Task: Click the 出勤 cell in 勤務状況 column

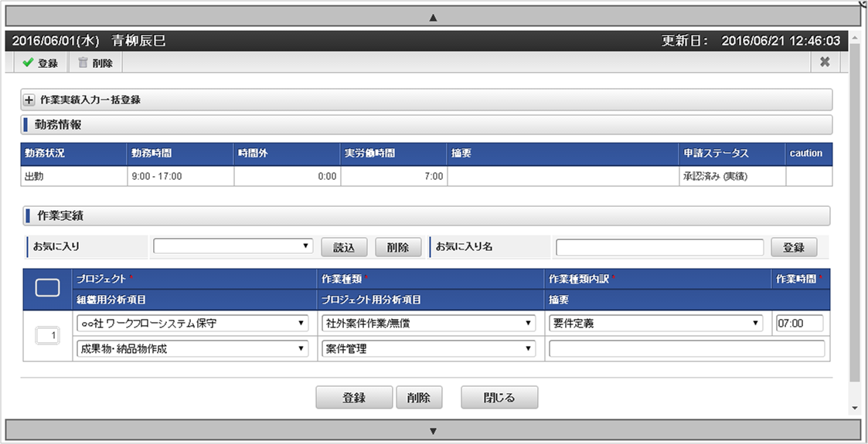Action: pos(73,176)
